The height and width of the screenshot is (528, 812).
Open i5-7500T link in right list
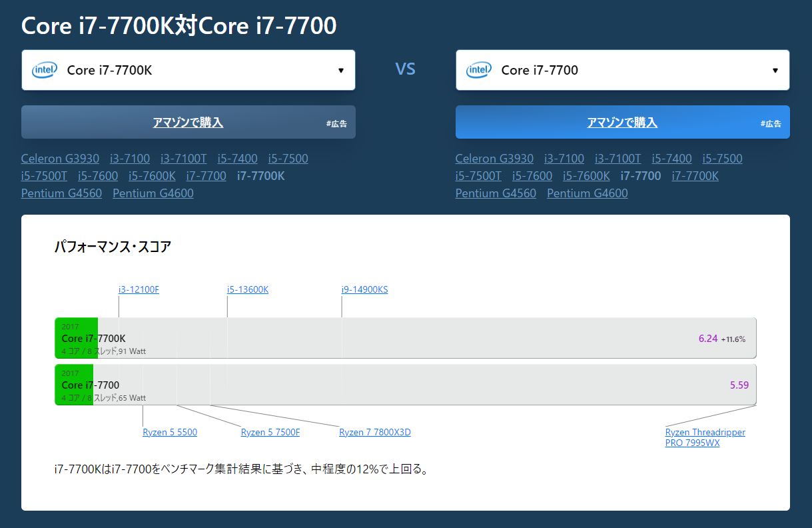pos(479,176)
